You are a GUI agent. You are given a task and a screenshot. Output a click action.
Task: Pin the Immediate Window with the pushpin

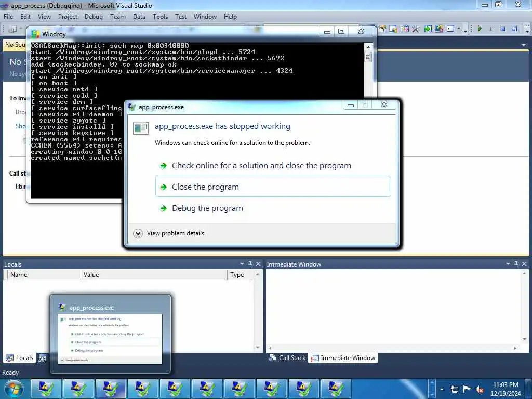[516, 263]
